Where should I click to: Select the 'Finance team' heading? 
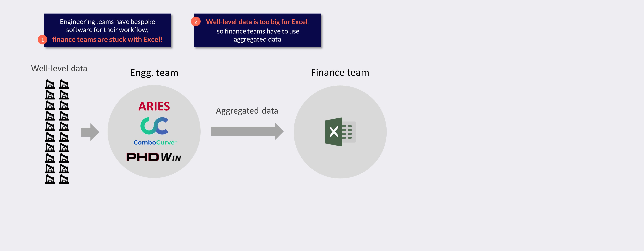coord(340,72)
